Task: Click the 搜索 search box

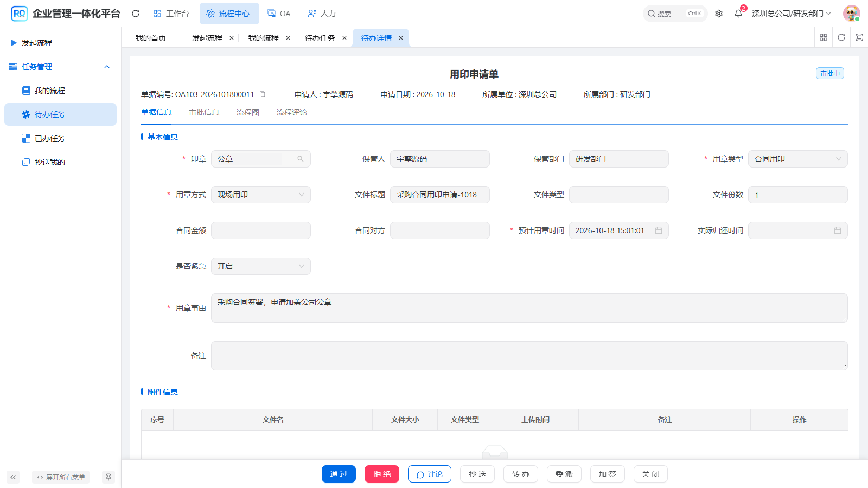Action: pos(675,14)
